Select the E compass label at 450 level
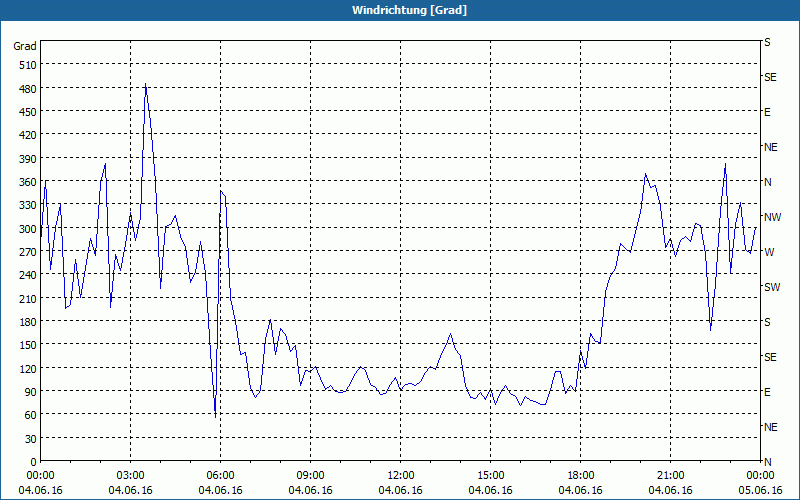The image size is (800, 500). point(767,112)
